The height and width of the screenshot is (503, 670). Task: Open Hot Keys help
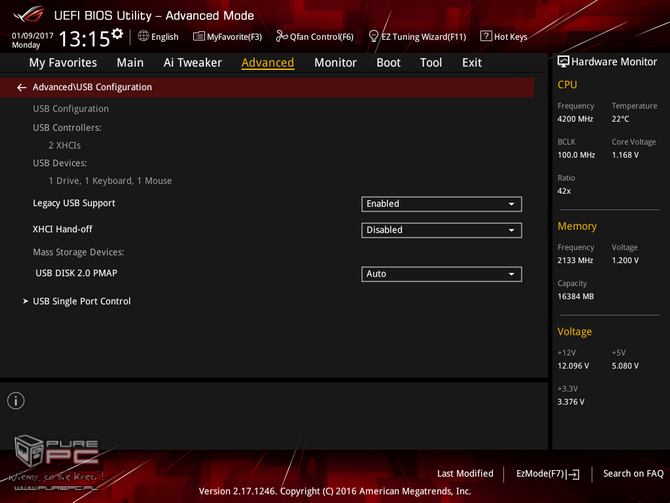pos(511,37)
